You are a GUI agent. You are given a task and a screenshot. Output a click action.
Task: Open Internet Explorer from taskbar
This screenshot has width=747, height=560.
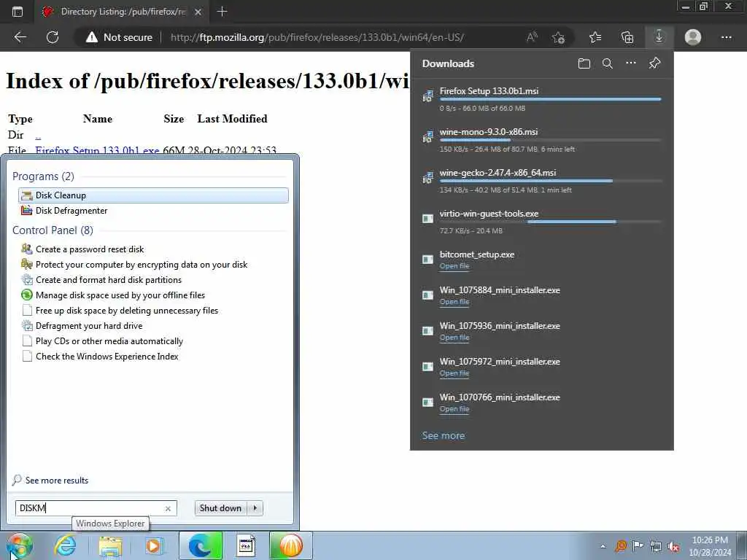tap(65, 545)
